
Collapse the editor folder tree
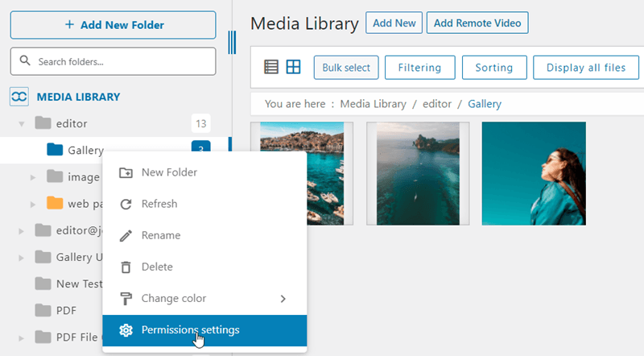(21, 124)
